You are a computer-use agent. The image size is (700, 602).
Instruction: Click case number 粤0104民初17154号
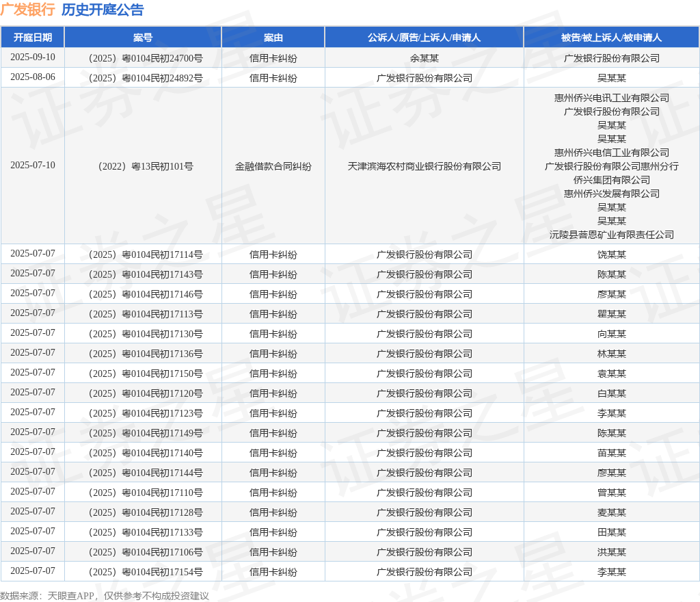pyautogui.click(x=146, y=572)
